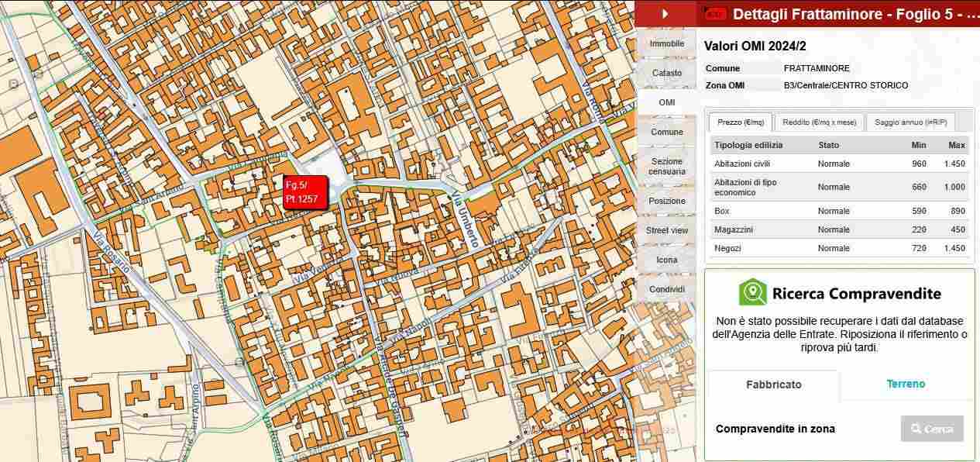Open the Condividi share tab
The height and width of the screenshot is (462, 980).
[x=666, y=289]
